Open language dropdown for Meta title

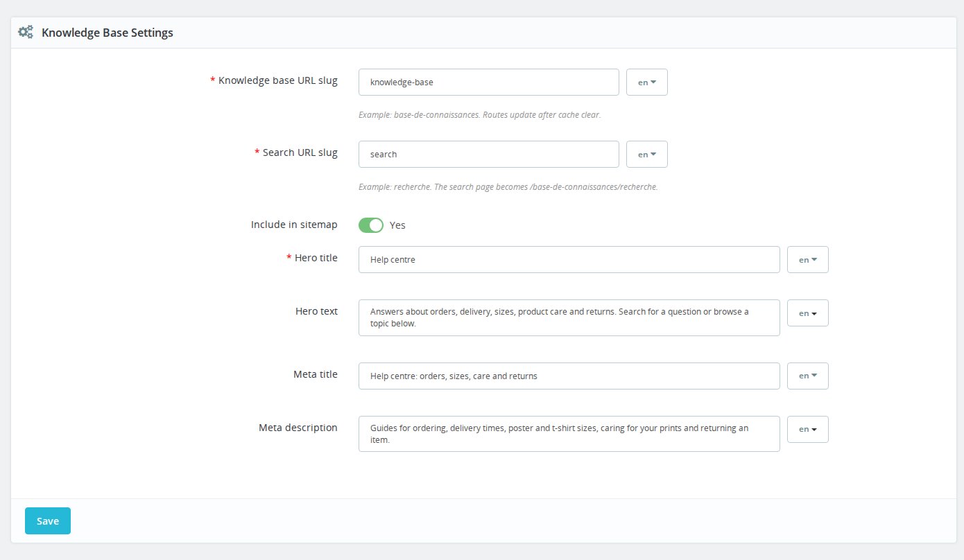[x=808, y=376]
